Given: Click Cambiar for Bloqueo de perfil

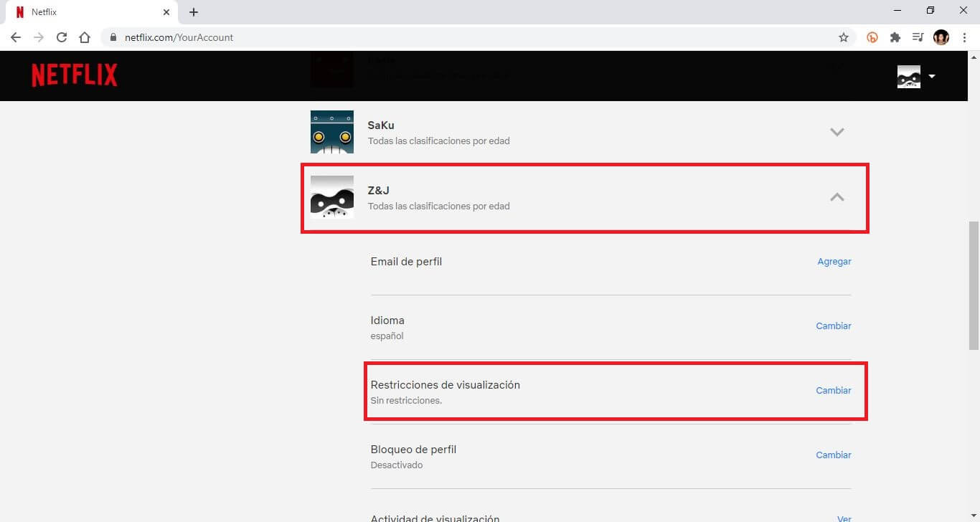Looking at the screenshot, I should point(834,455).
